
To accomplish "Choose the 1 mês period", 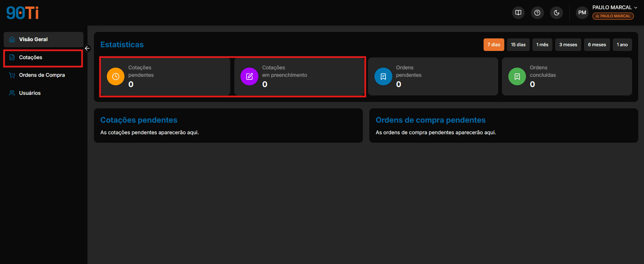I will pos(542,45).
